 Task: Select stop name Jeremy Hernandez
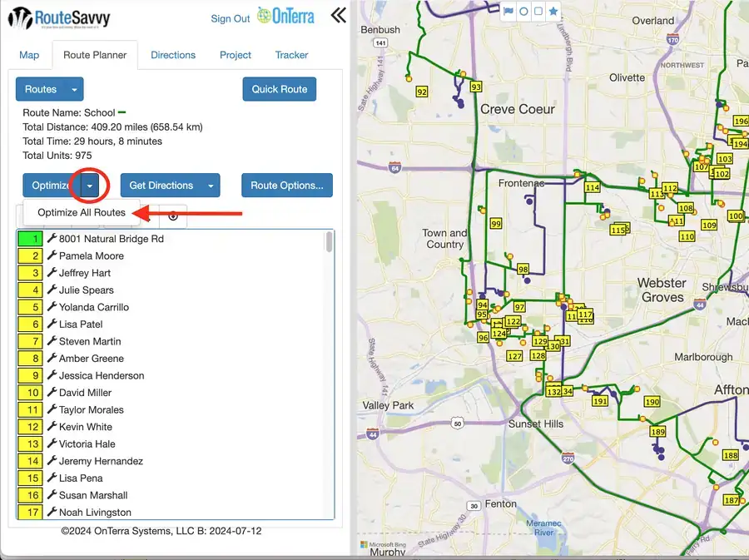101,461
